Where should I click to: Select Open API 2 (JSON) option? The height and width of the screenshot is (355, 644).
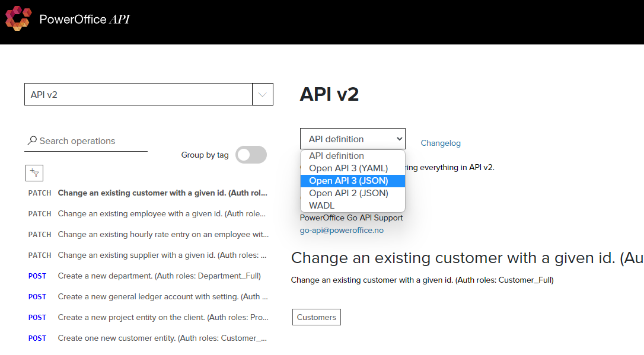(348, 193)
